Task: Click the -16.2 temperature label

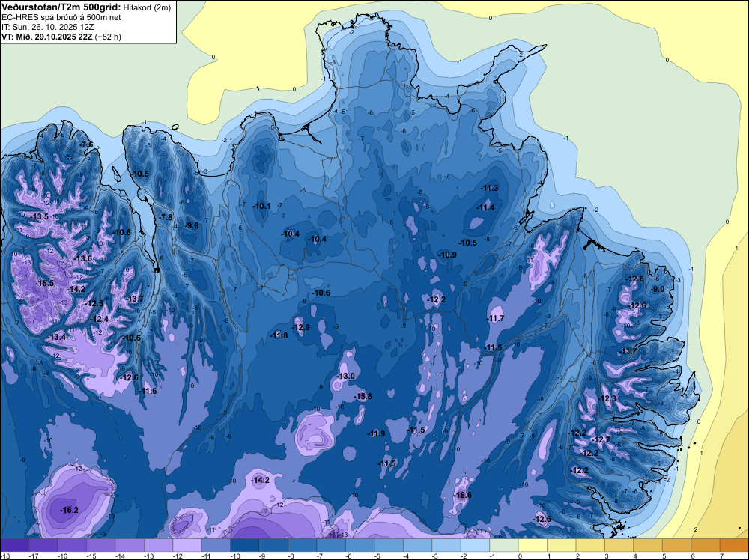Action: (x=69, y=511)
